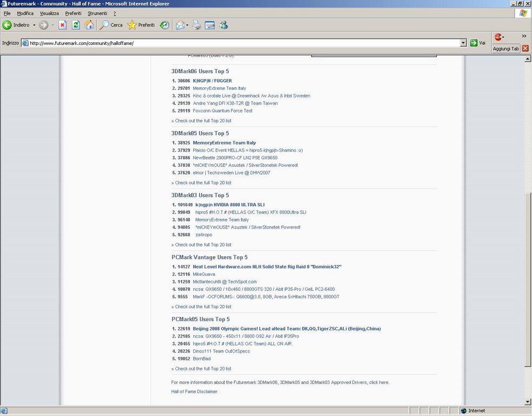This screenshot has height=416, width=532.
Task: Open the Preferiti star toolbar button
Action: (141, 25)
